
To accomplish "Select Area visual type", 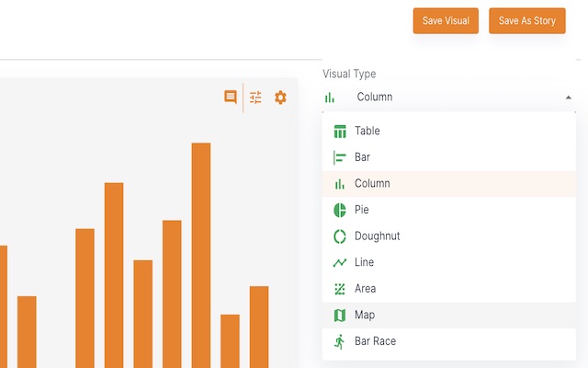I will pos(449,289).
